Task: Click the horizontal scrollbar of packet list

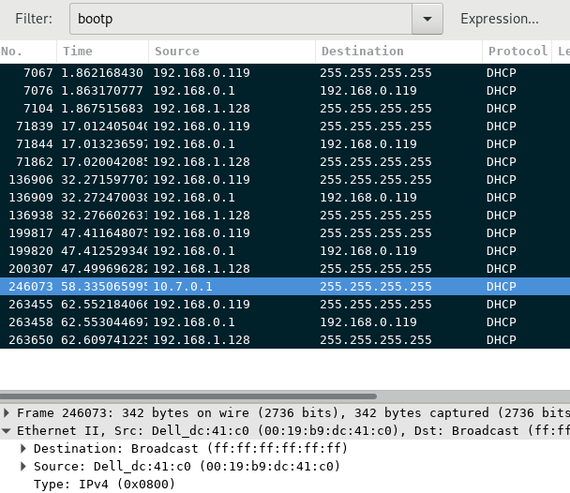Action: pyautogui.click(x=188, y=396)
